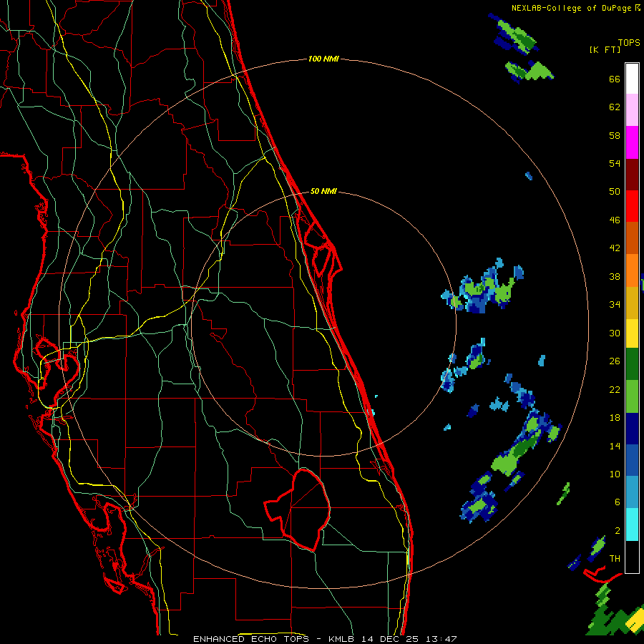Click the 30 legend value
The image size is (644, 644).
pyautogui.click(x=615, y=333)
